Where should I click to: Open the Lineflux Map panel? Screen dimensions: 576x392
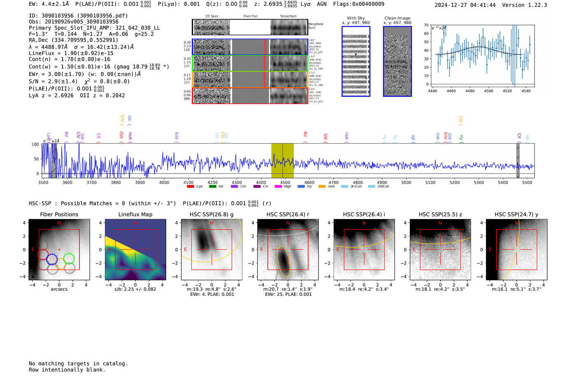point(135,250)
